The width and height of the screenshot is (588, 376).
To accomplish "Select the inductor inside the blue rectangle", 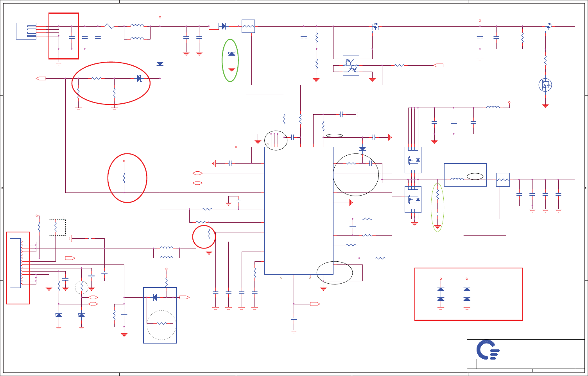I will pos(457,179).
